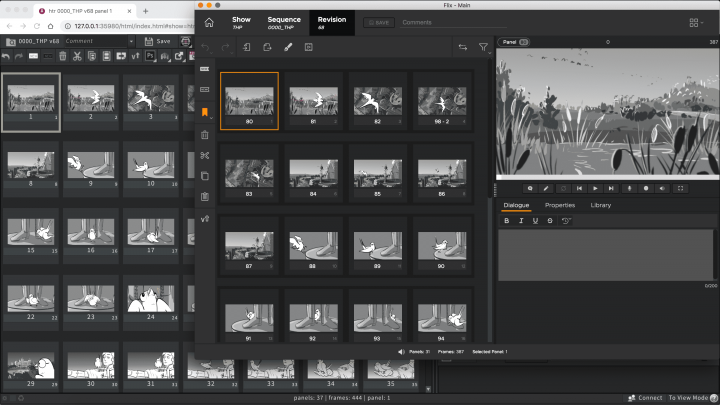The height and width of the screenshot is (405, 720).
Task: Switch to the Properties tab
Action: point(559,205)
